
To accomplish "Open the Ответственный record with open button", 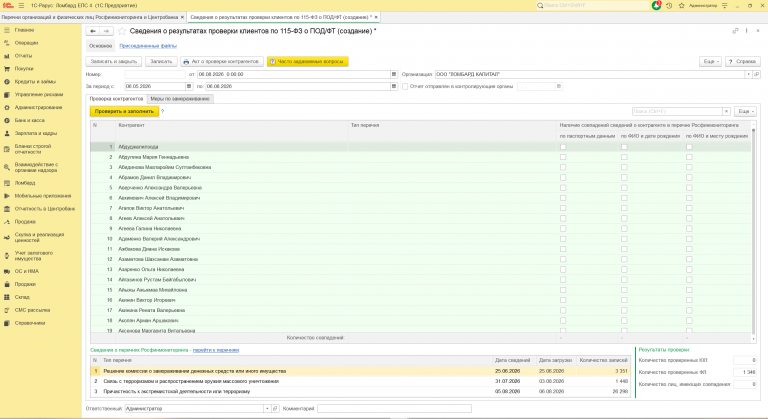I will [275, 408].
